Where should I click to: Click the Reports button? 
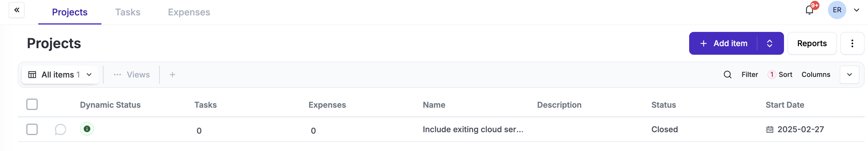[811, 43]
